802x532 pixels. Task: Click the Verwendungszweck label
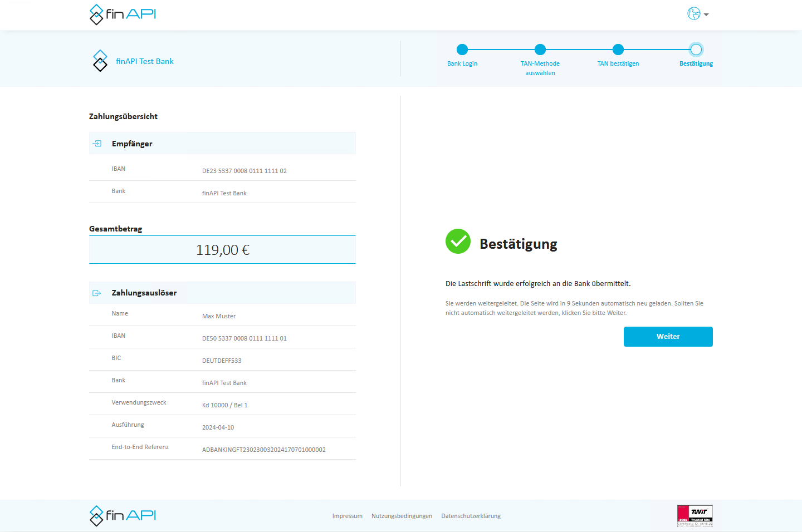point(139,402)
